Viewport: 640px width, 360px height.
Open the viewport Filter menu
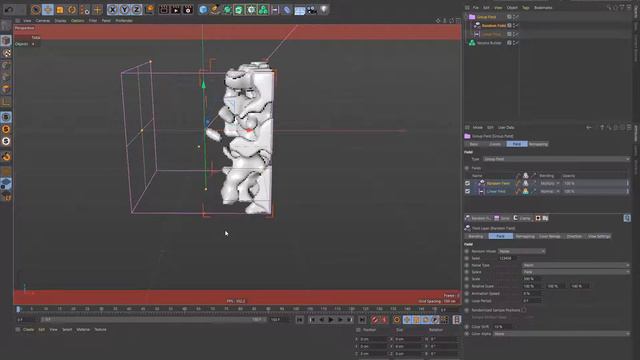tap(93, 20)
